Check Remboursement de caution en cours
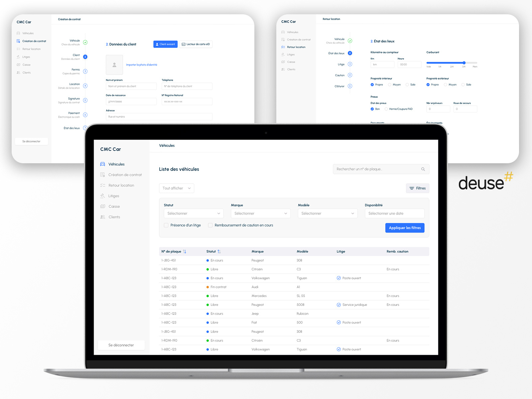 click(210, 225)
